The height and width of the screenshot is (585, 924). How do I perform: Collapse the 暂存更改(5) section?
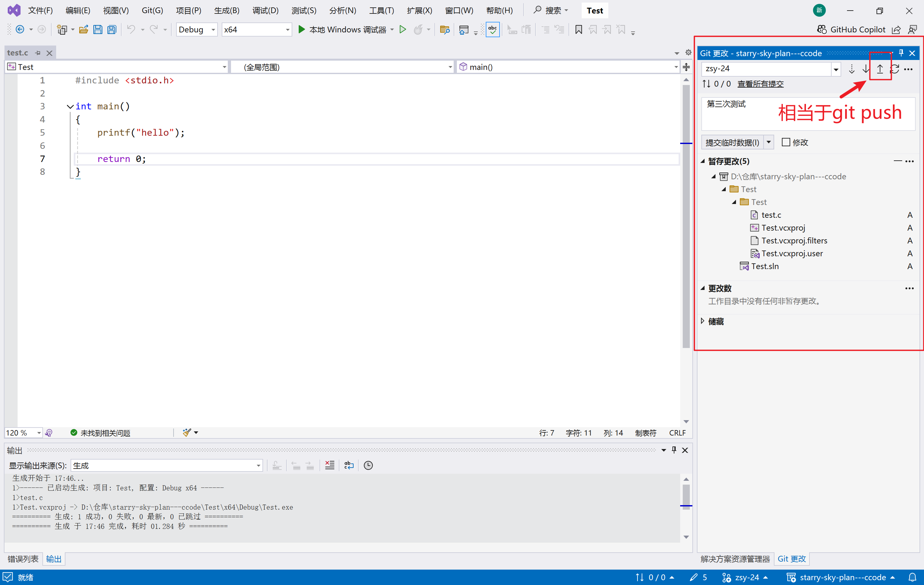(x=703, y=161)
